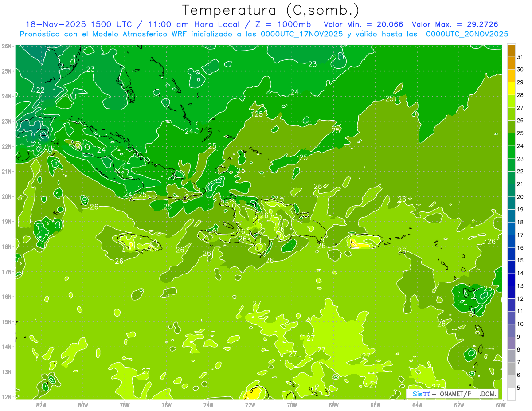Click the legend value '19'
The width and height of the screenshot is (532, 411).
(x=520, y=209)
